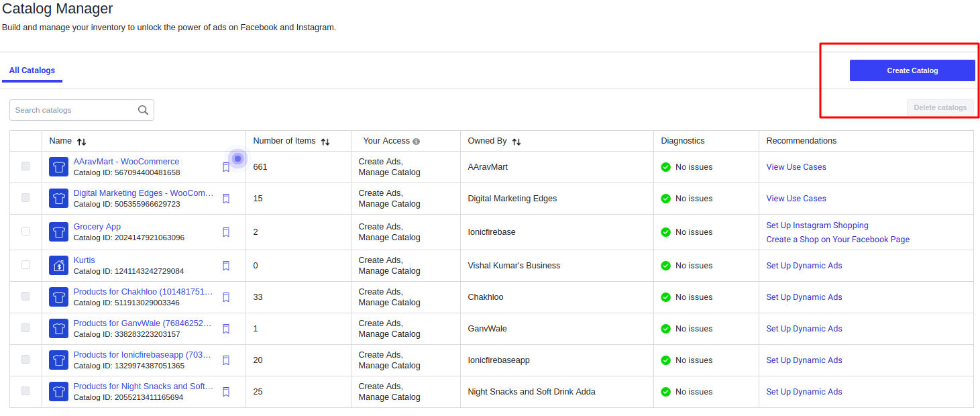Select the Products for Ionicfirebaseapp checkbox
980x416 pixels.
(25, 359)
